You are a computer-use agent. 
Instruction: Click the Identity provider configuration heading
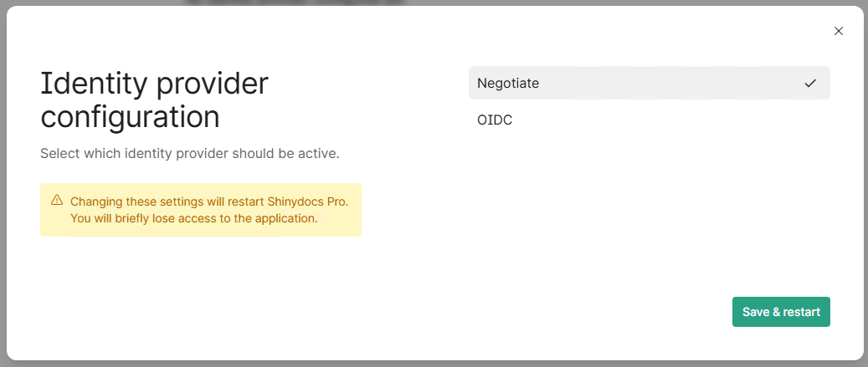point(154,100)
